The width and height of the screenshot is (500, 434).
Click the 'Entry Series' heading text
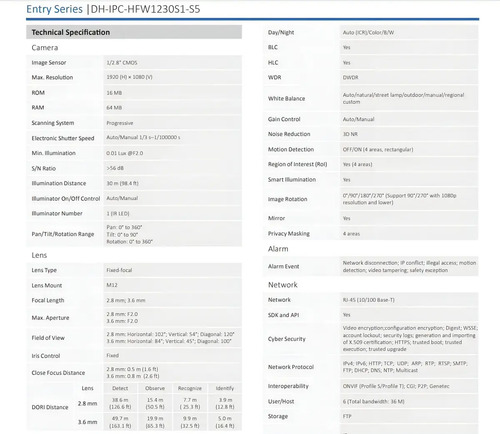[54, 9]
